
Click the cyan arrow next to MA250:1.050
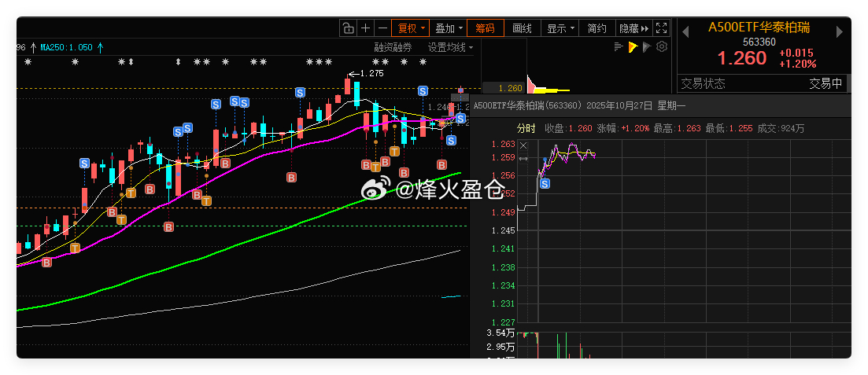tap(100, 48)
